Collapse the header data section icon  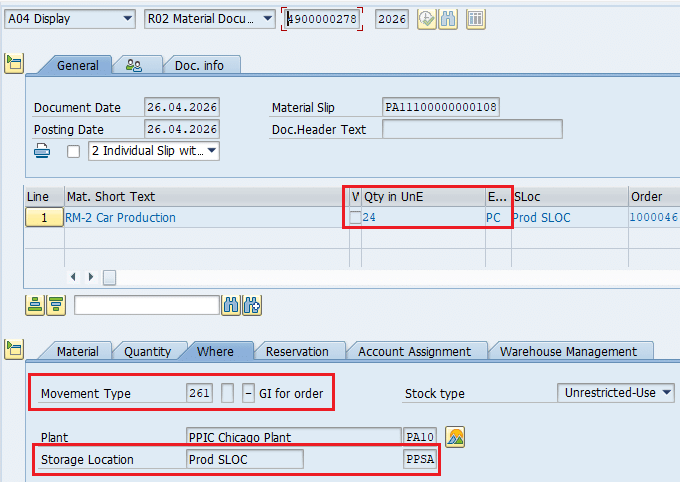point(13,64)
